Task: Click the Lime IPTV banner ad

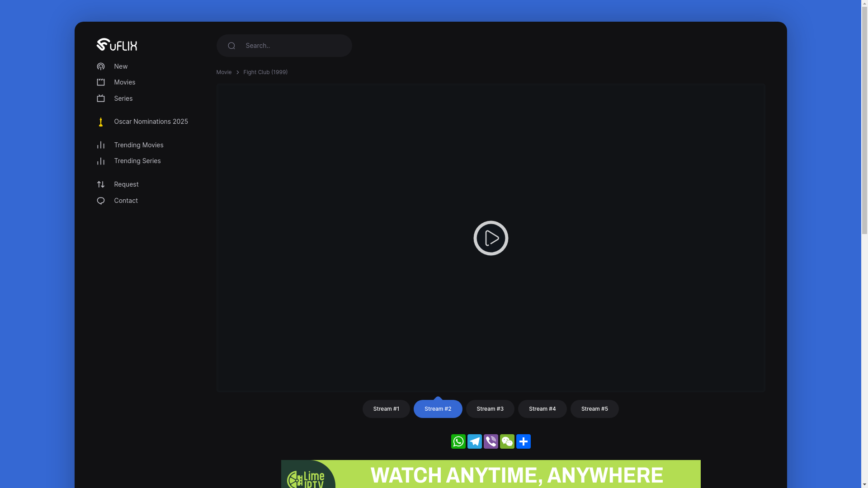Action: pyautogui.click(x=491, y=474)
